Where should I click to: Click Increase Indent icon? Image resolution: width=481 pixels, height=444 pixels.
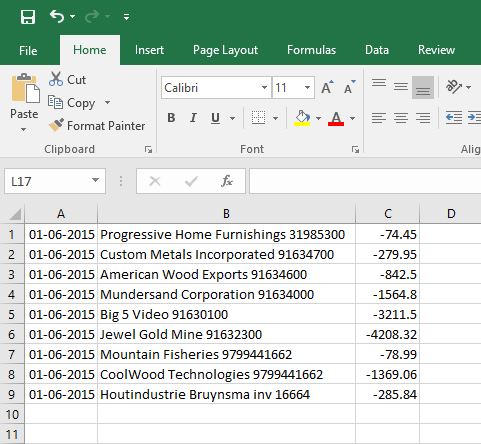(x=474, y=118)
